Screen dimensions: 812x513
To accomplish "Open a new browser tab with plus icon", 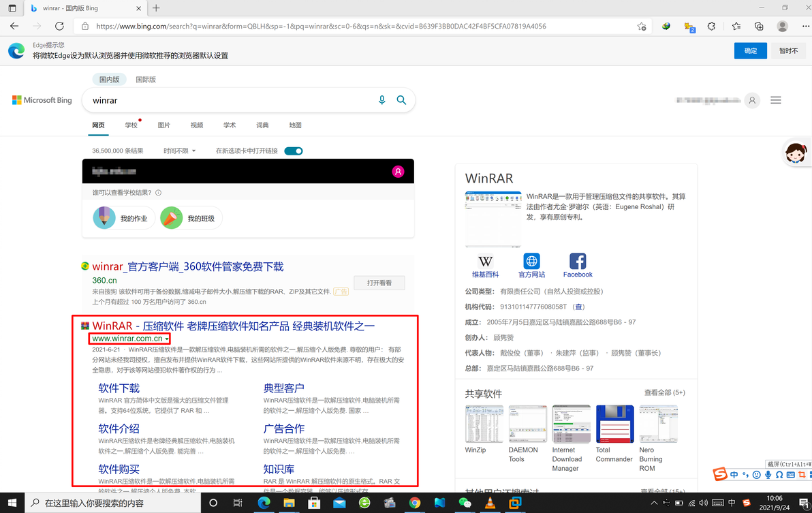I will coord(156,7).
